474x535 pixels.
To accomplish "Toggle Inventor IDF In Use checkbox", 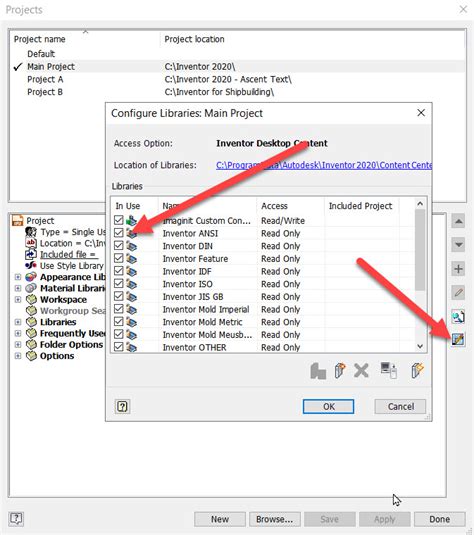I will pyautogui.click(x=119, y=271).
